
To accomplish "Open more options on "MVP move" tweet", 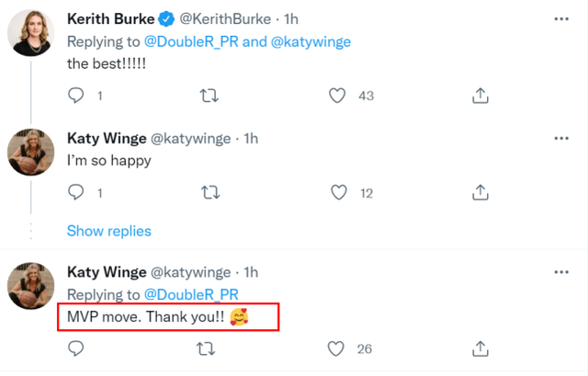I will coord(561,272).
